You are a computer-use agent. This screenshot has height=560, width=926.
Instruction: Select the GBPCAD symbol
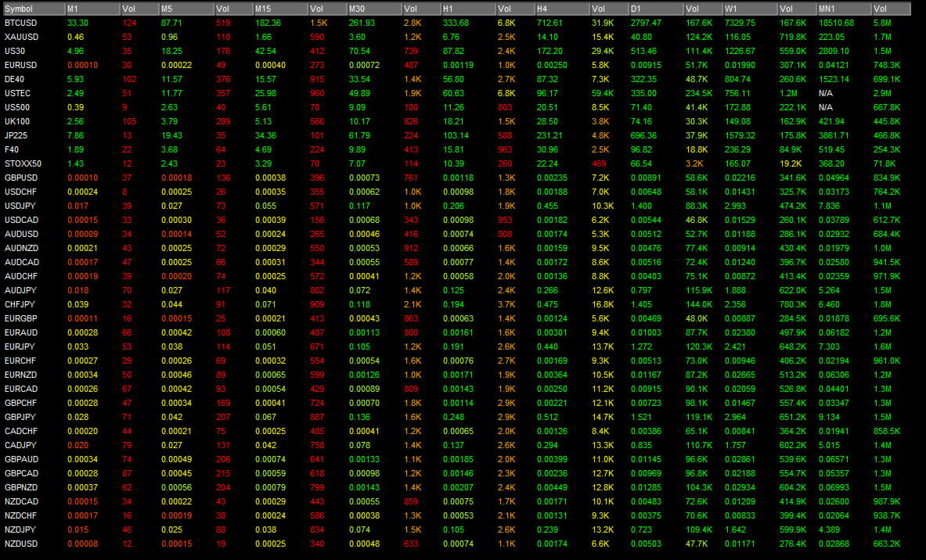click(x=21, y=473)
